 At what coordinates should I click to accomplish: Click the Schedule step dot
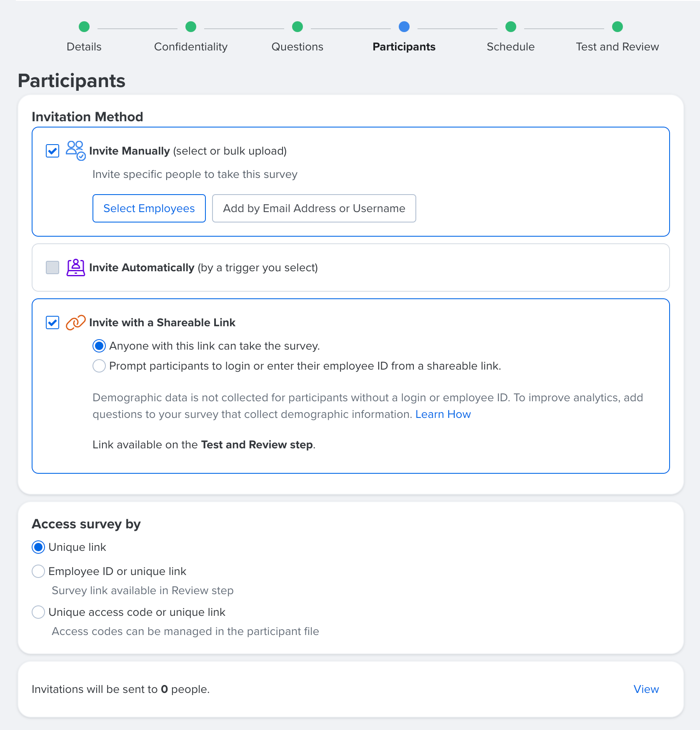511,27
